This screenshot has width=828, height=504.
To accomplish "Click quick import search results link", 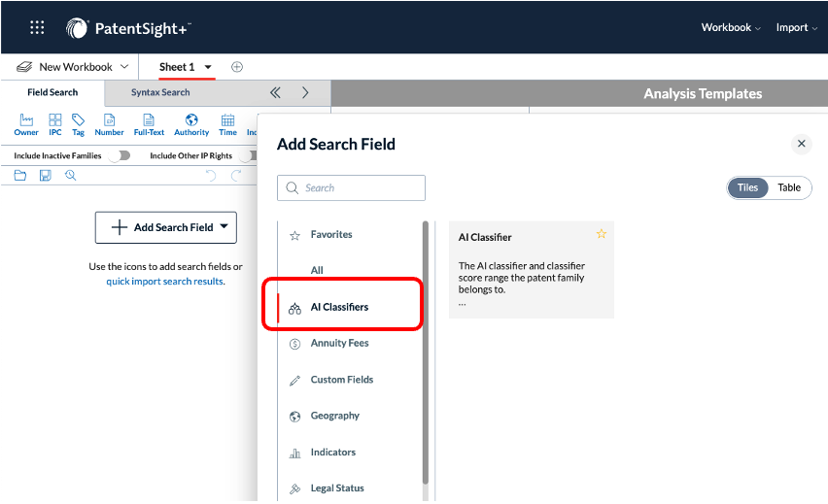I will (x=166, y=282).
